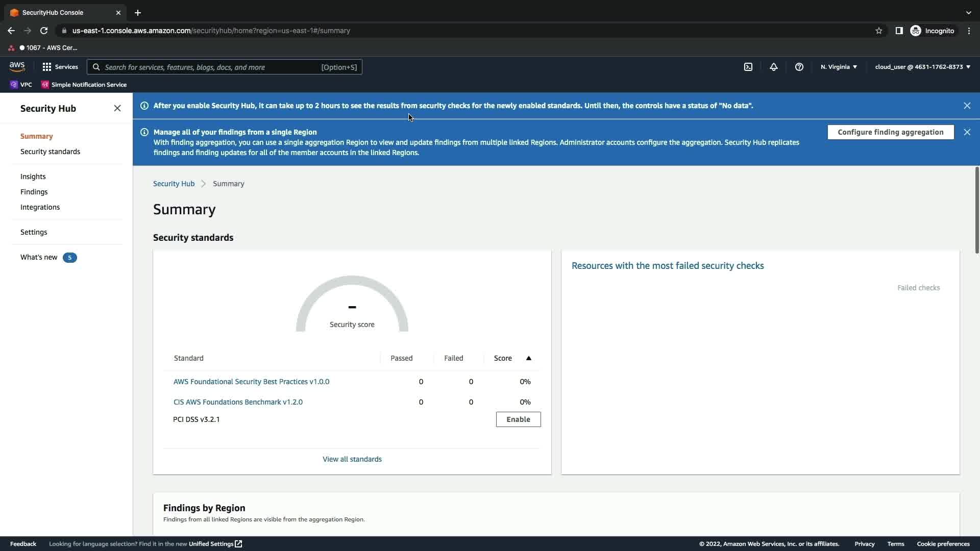Bookmark page with the star icon

(878, 31)
